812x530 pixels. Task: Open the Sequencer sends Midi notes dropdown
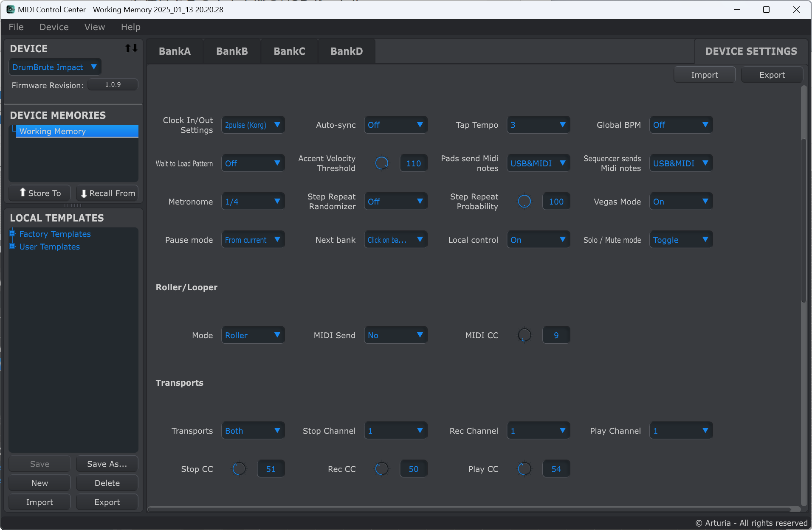(681, 163)
